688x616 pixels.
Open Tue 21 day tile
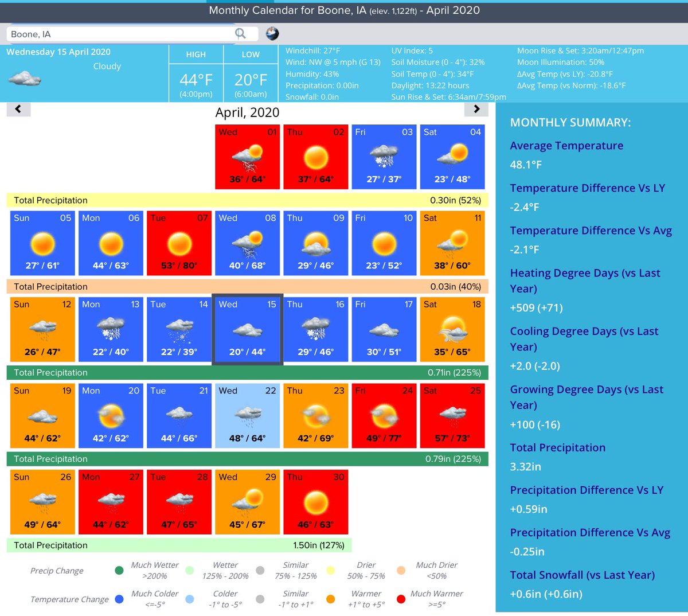[x=179, y=416]
